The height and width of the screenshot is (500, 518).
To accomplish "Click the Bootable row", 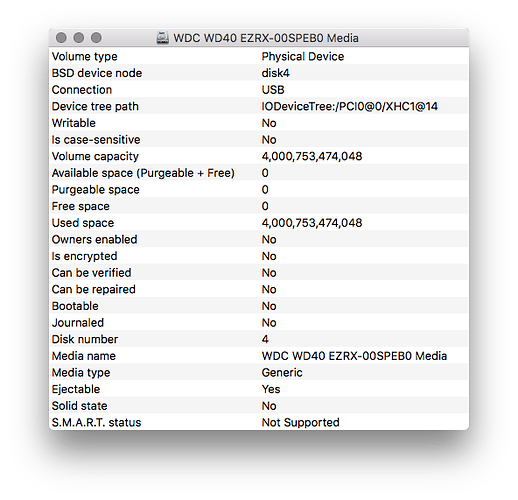I will click(x=259, y=306).
